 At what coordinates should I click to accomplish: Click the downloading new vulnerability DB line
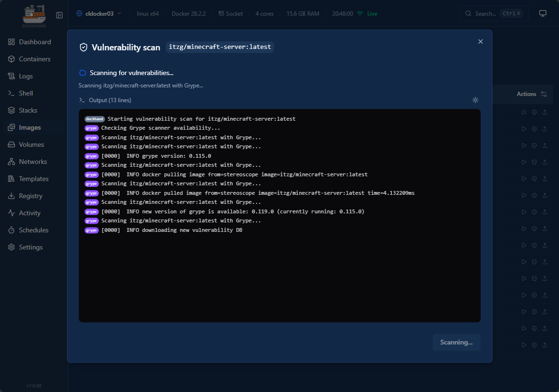click(172, 230)
